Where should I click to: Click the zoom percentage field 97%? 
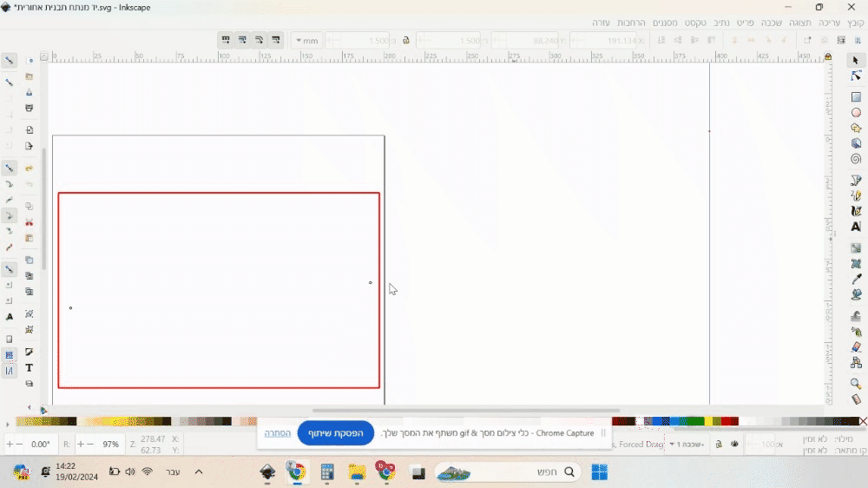pos(111,445)
